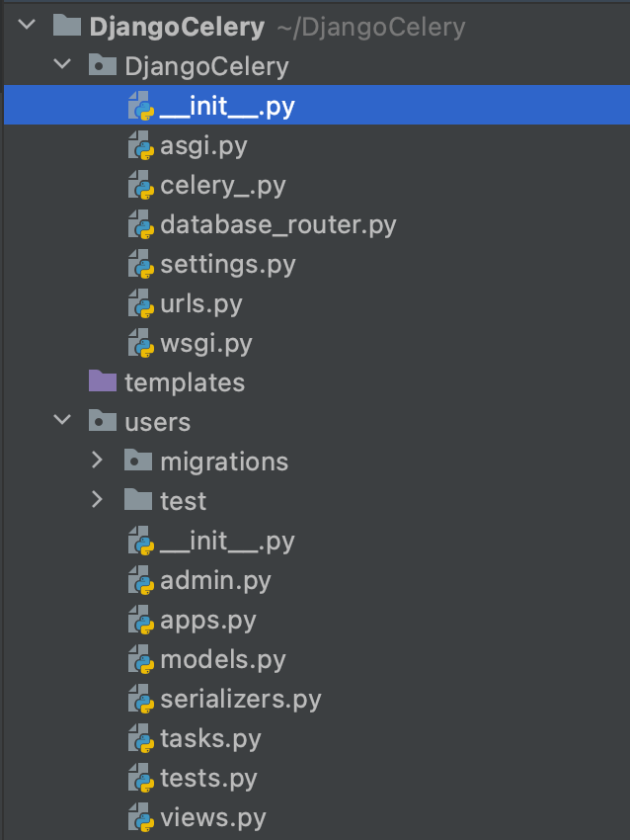Click the settings.py Python file icon

[142, 265]
